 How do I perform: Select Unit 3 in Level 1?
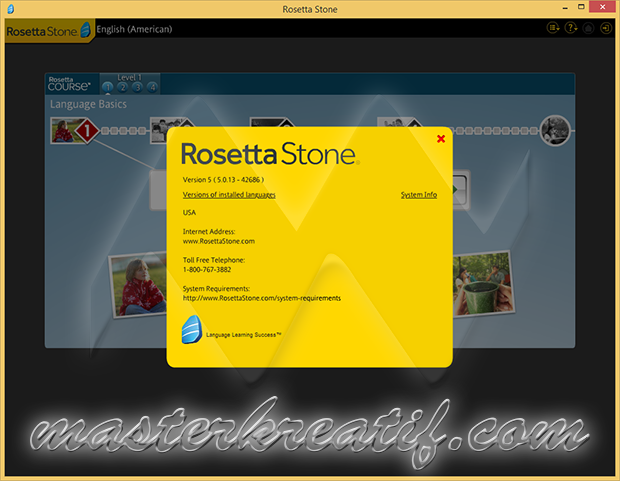(137, 87)
